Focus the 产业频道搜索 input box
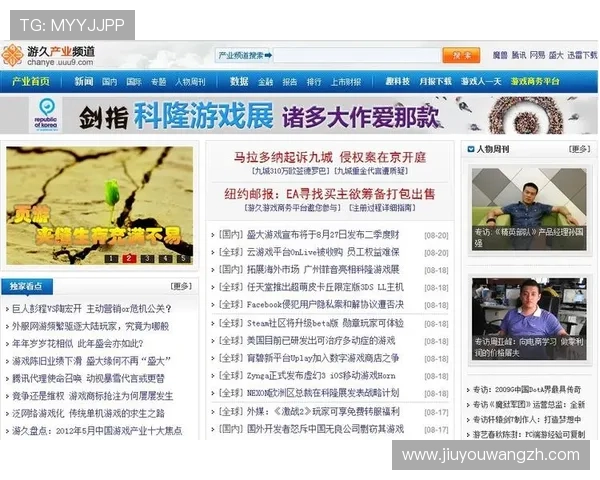This screenshot has width=600, height=480. [x=357, y=56]
